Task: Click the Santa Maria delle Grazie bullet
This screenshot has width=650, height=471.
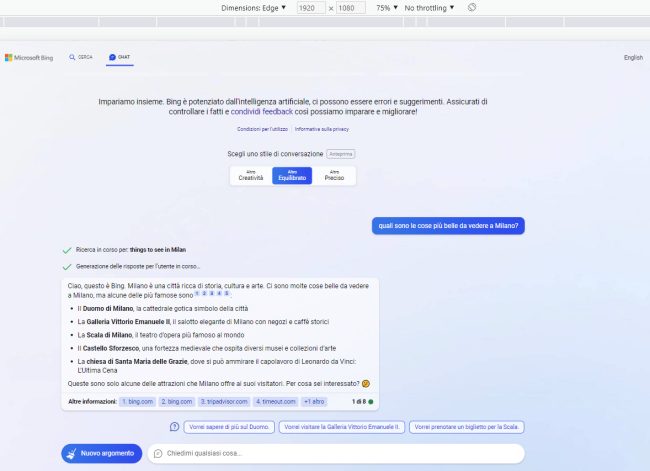Action: (x=217, y=366)
